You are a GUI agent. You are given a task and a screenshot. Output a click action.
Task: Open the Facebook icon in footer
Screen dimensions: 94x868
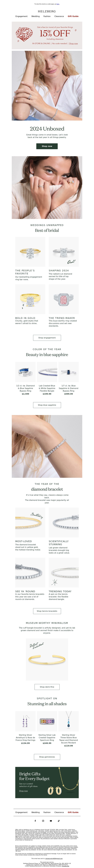(35, 821)
